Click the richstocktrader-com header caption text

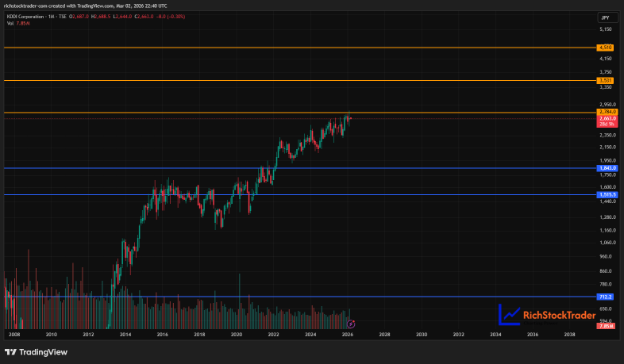tap(85, 6)
